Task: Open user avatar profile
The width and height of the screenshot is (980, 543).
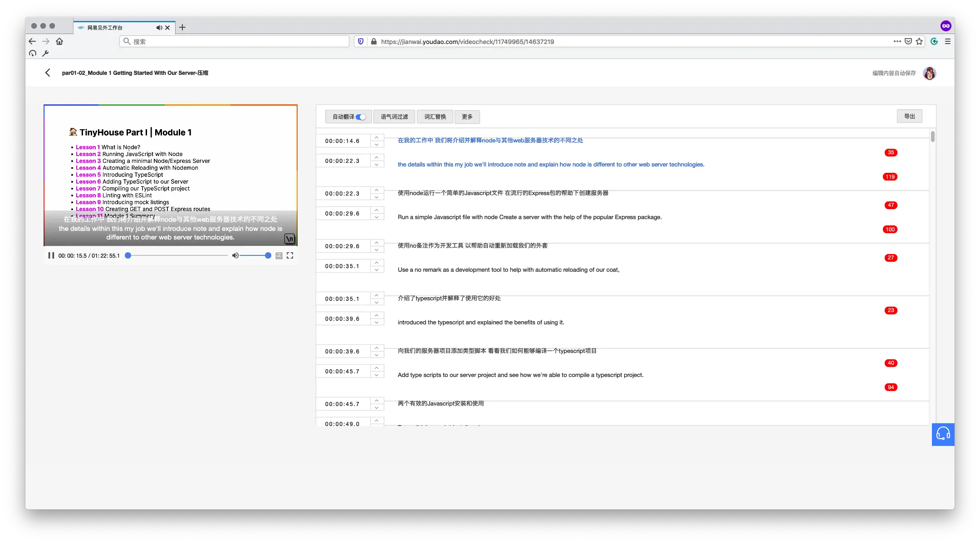Action: pyautogui.click(x=929, y=73)
